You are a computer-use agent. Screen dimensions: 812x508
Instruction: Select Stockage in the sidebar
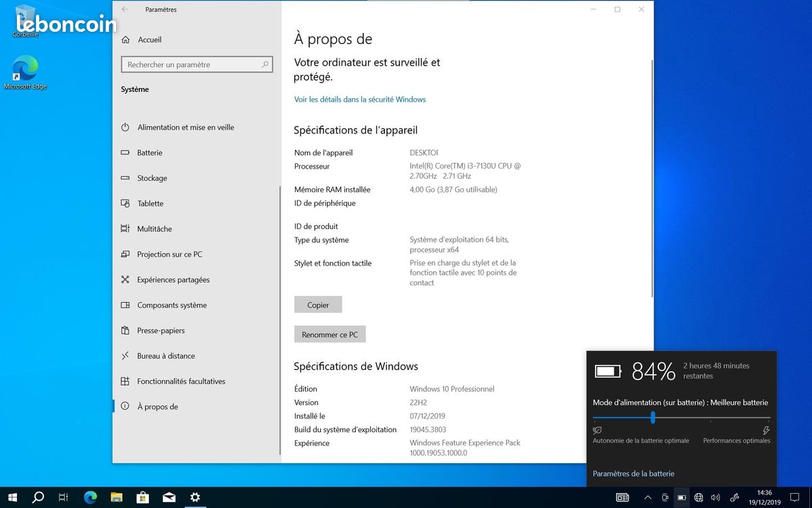tap(152, 178)
